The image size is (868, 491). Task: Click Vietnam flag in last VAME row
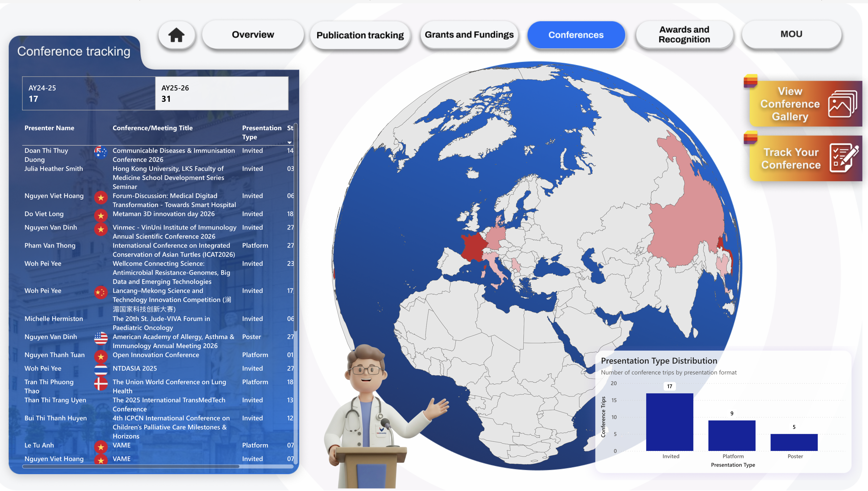click(101, 459)
